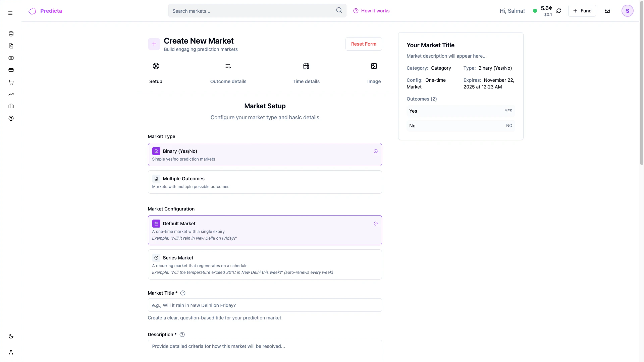Collapse the sidebar with the hamburger menu
Screen dimensions: 644x362
[x=10, y=13]
